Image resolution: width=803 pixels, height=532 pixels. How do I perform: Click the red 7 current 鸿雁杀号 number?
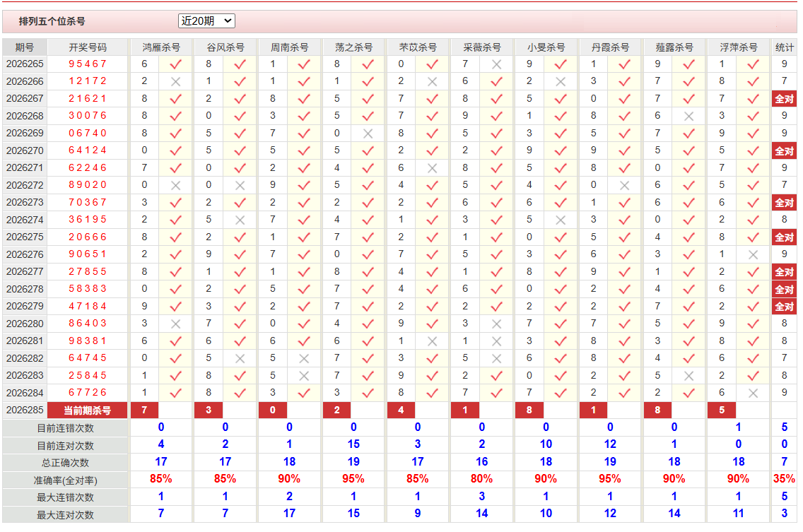[x=144, y=410]
